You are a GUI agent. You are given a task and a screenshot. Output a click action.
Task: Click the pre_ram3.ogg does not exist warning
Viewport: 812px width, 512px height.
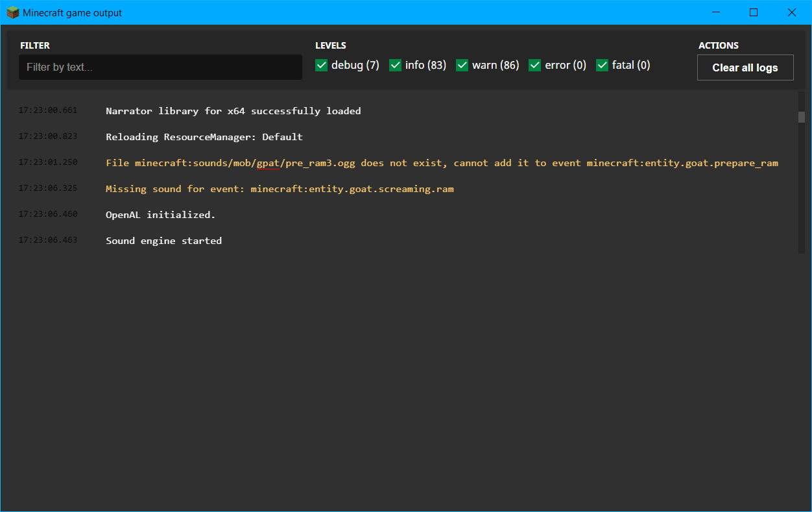click(x=441, y=163)
